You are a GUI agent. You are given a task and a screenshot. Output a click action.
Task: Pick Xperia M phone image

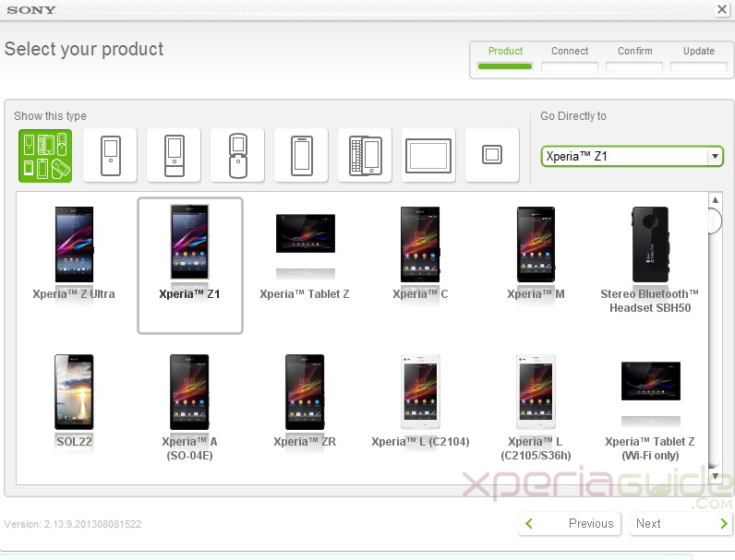[536, 244]
